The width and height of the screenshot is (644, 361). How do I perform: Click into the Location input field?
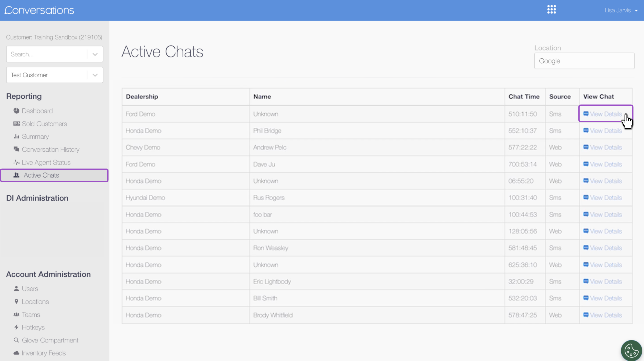pyautogui.click(x=584, y=61)
